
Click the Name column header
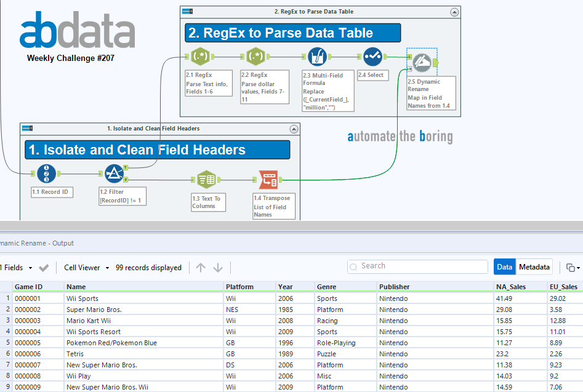pyautogui.click(x=144, y=287)
